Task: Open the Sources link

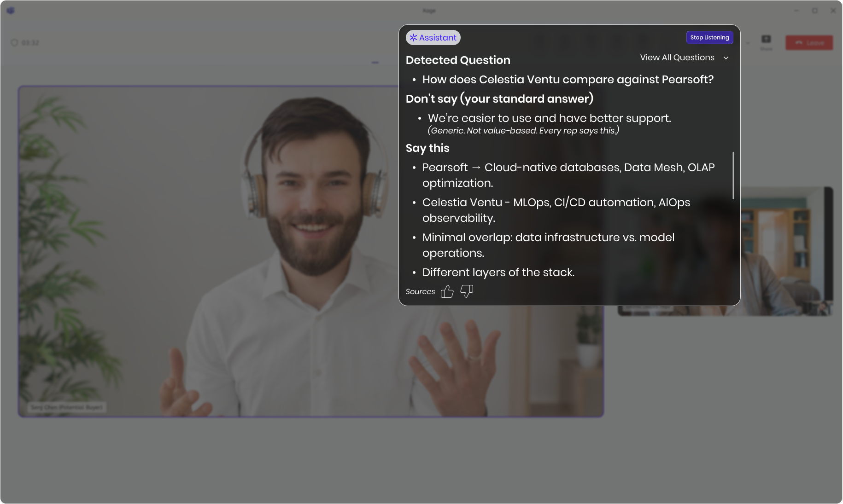Action: (x=420, y=292)
